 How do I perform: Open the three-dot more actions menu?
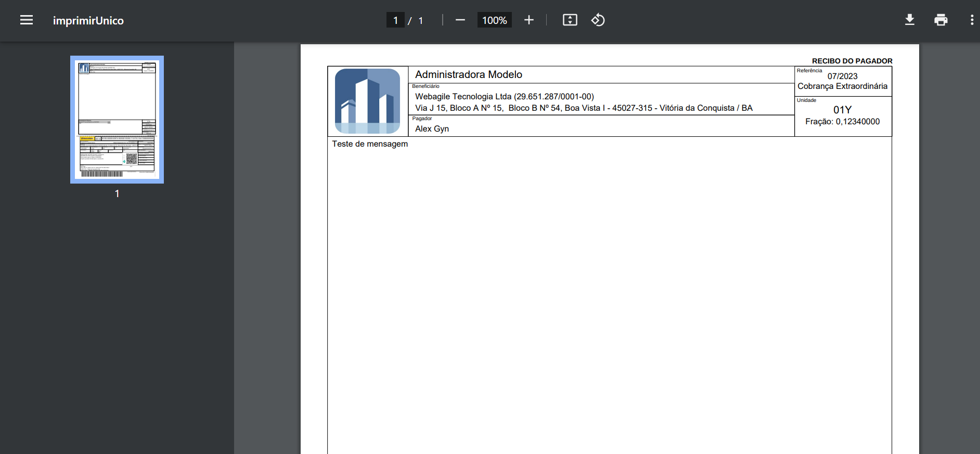click(x=971, y=20)
